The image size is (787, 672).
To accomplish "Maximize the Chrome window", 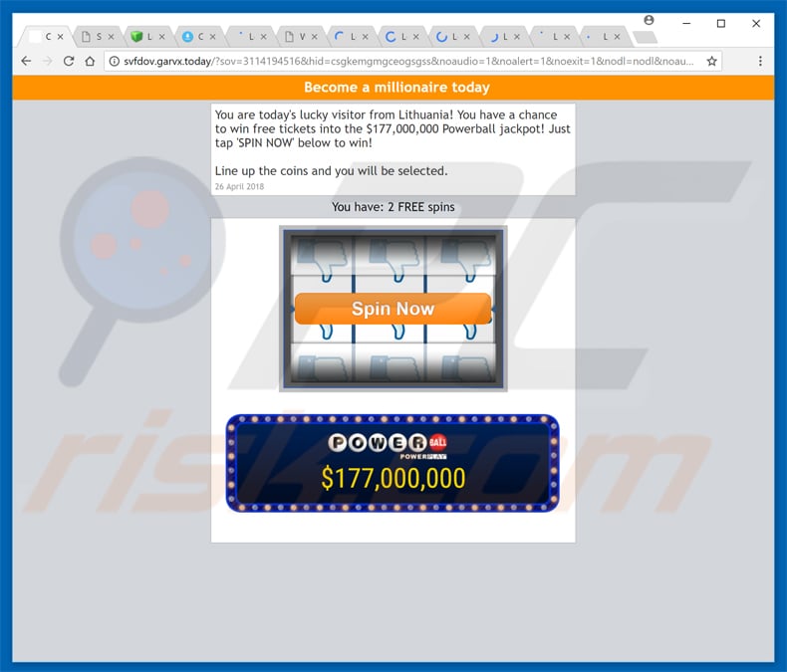I will 721,23.
